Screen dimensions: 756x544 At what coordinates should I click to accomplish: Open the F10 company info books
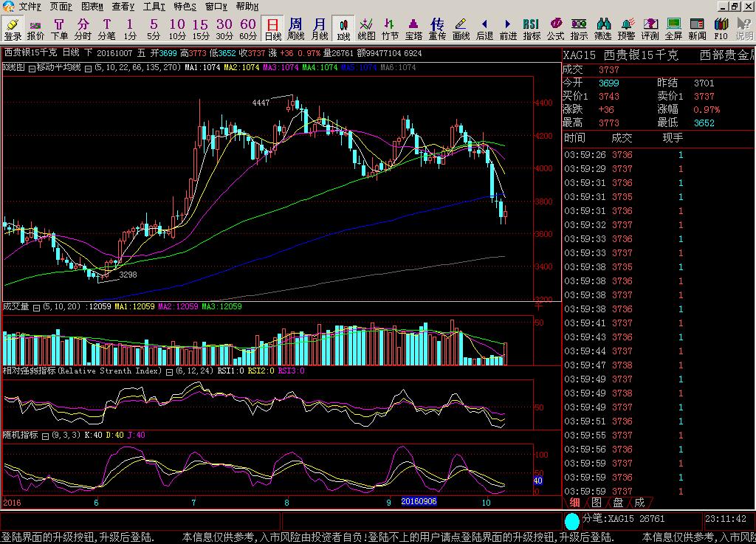721,29
